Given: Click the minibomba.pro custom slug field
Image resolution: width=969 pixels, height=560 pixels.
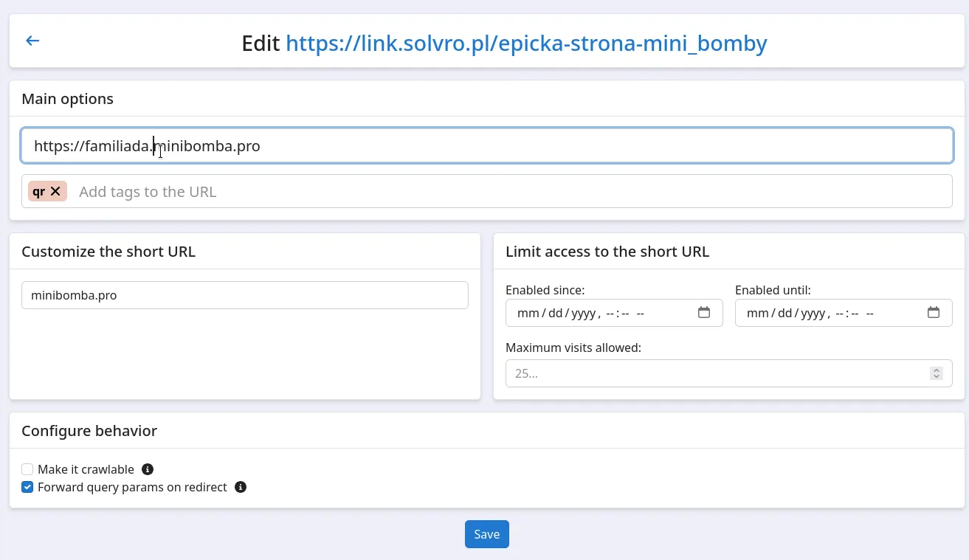Looking at the screenshot, I should click(244, 295).
